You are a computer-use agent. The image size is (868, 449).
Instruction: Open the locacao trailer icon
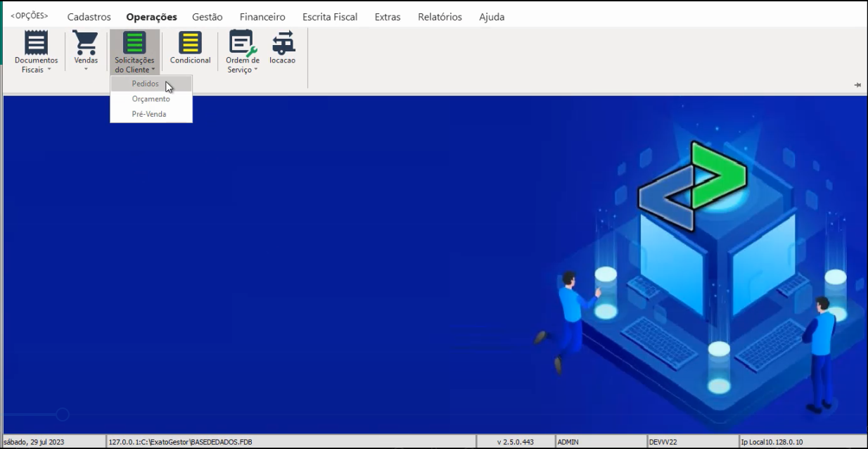[x=283, y=43]
